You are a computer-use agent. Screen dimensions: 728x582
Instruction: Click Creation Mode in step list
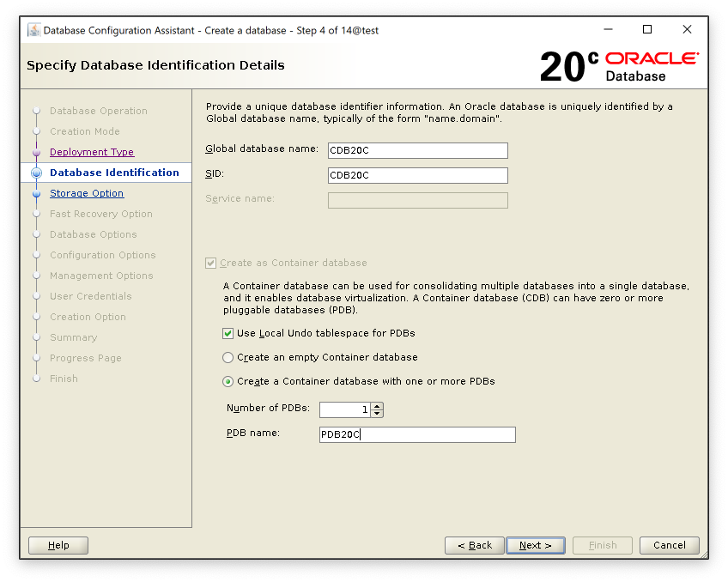coord(84,131)
